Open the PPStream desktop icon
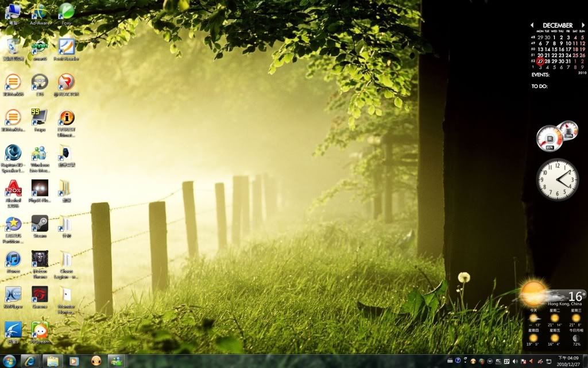 (40, 329)
